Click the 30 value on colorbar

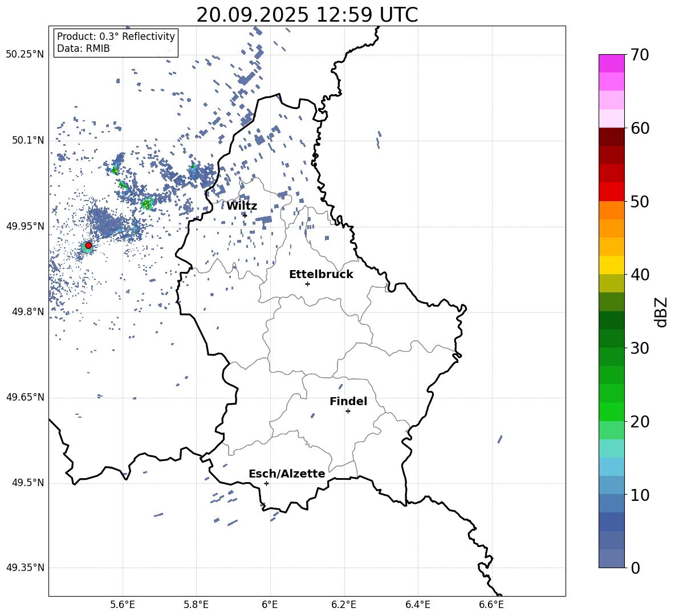pyautogui.click(x=640, y=348)
